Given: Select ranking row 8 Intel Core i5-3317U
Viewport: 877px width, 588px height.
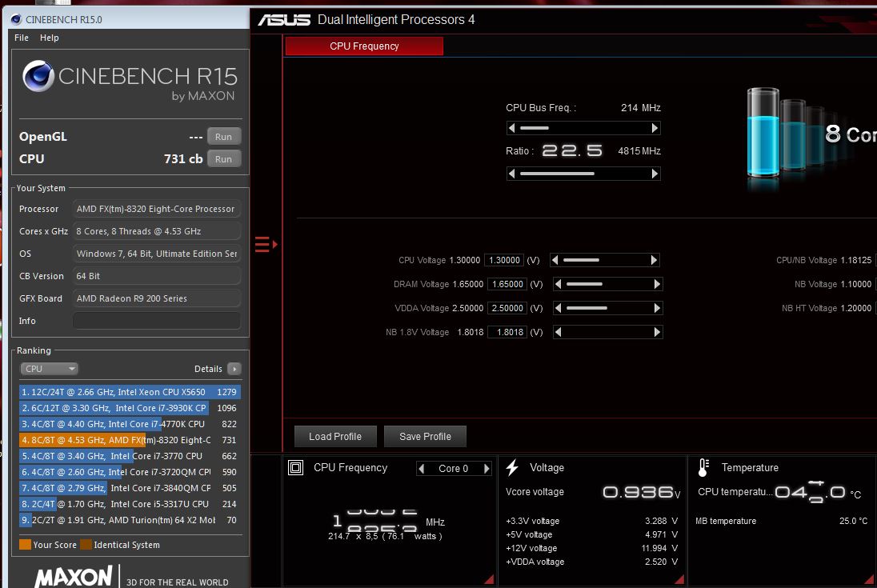Looking at the screenshot, I should point(130,504).
